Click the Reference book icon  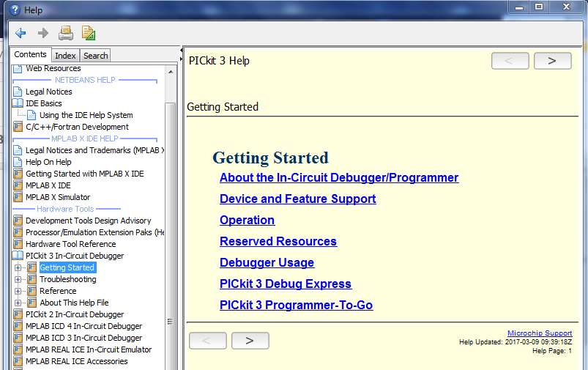point(32,291)
